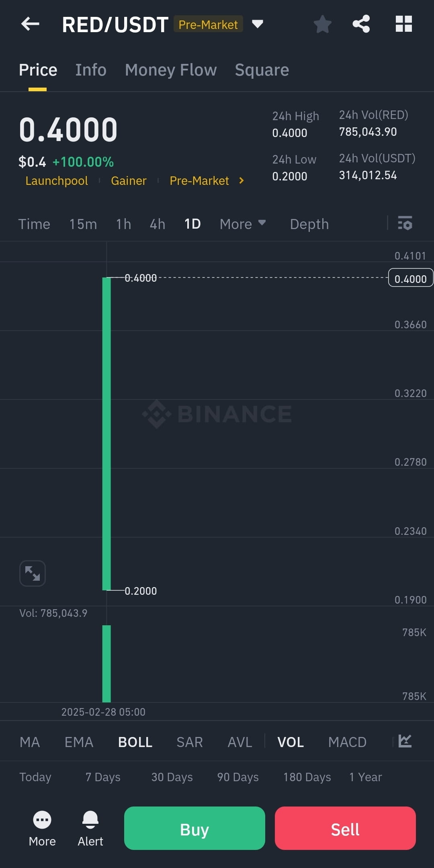Open the More options bubble icon
The width and height of the screenshot is (434, 868).
click(x=42, y=820)
